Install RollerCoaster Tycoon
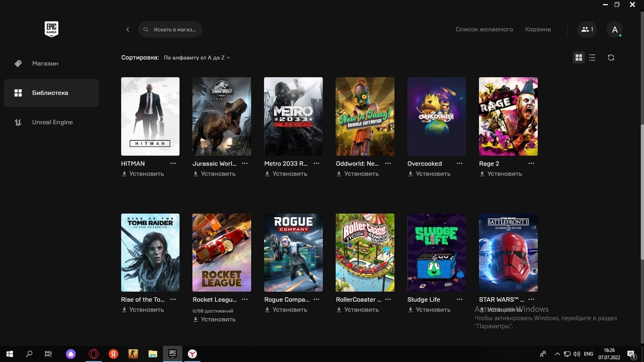The height and width of the screenshot is (362, 644). click(x=358, y=310)
